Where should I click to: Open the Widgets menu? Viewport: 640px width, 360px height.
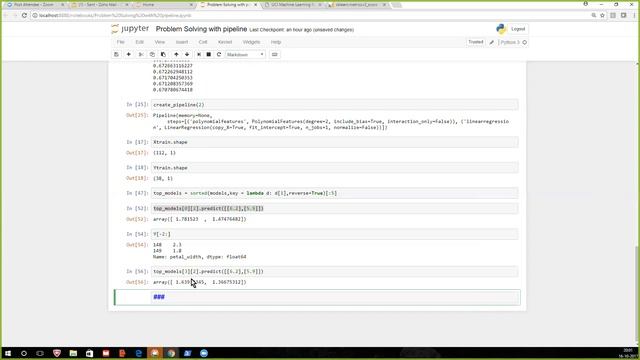click(x=251, y=42)
